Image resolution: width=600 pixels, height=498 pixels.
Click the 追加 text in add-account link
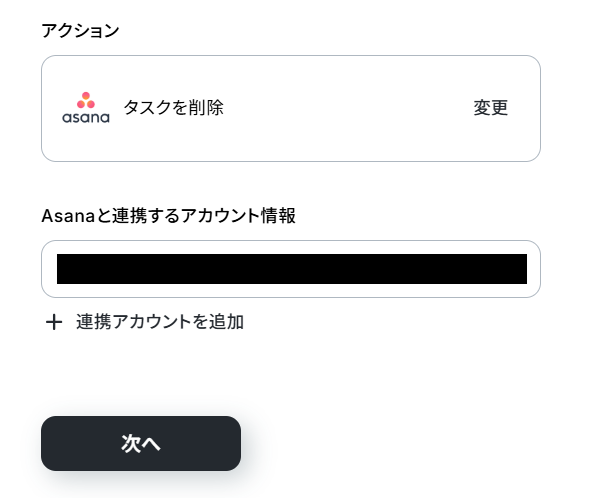pyautogui.click(x=226, y=322)
